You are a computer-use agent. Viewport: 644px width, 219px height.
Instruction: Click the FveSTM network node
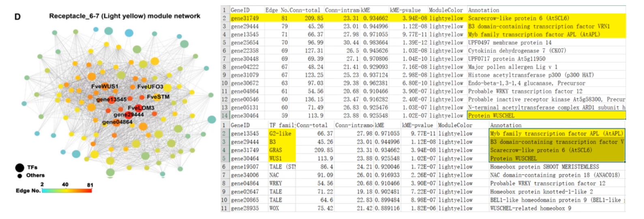pyautogui.click(x=158, y=97)
